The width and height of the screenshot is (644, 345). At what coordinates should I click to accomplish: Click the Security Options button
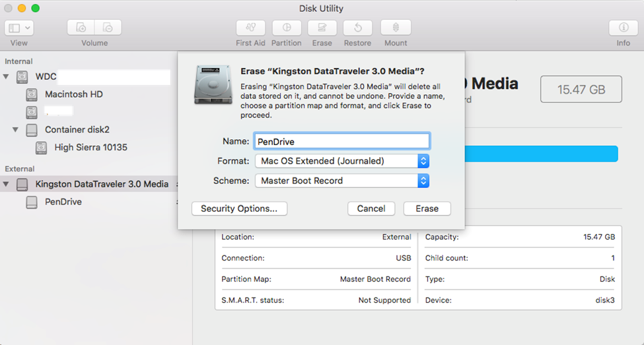pyautogui.click(x=240, y=208)
